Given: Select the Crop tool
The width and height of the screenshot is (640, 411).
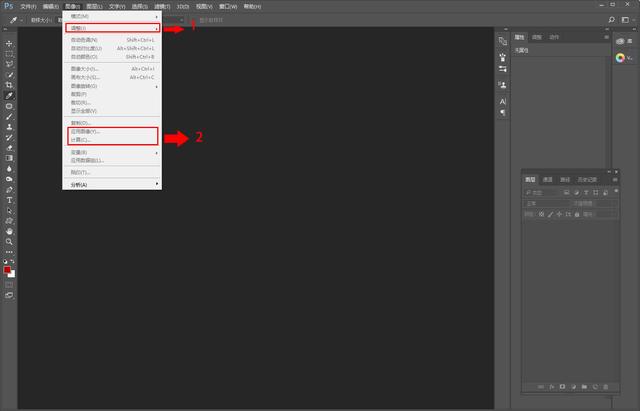Looking at the screenshot, I should pyautogui.click(x=9, y=85).
